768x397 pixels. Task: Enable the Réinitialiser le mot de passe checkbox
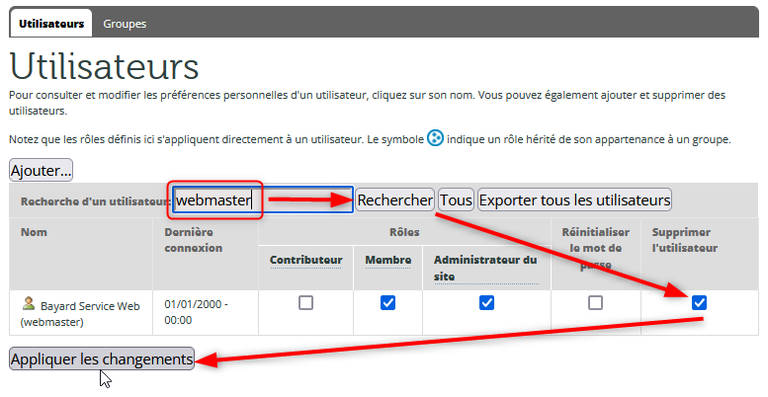pyautogui.click(x=595, y=303)
